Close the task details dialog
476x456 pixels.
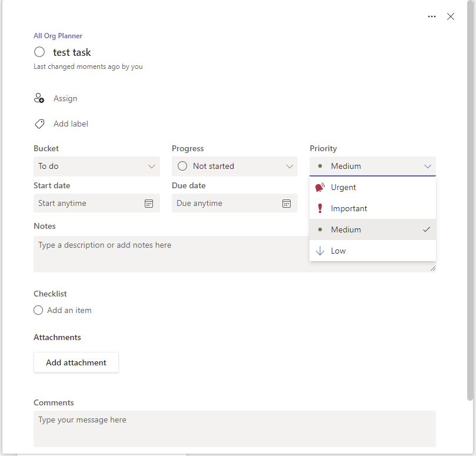coord(451,16)
